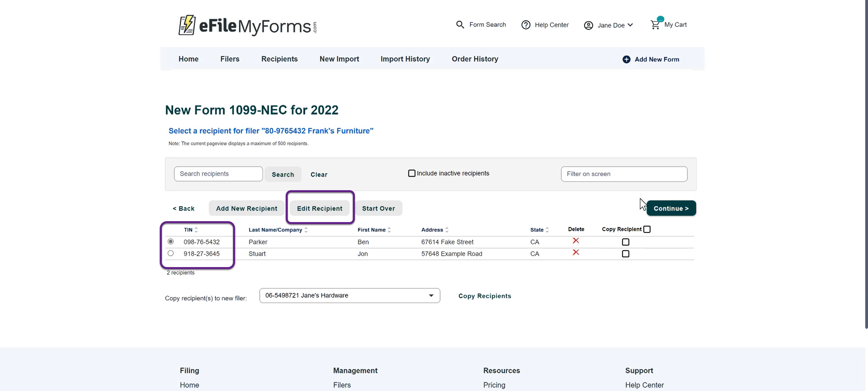Click the Form Search magnifier icon

(460, 25)
